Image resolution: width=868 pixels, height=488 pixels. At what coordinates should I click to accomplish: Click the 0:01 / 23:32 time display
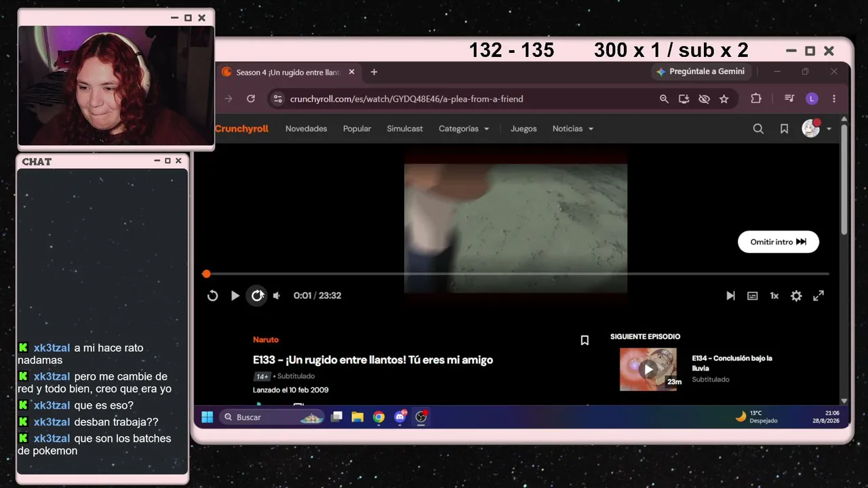(x=317, y=296)
